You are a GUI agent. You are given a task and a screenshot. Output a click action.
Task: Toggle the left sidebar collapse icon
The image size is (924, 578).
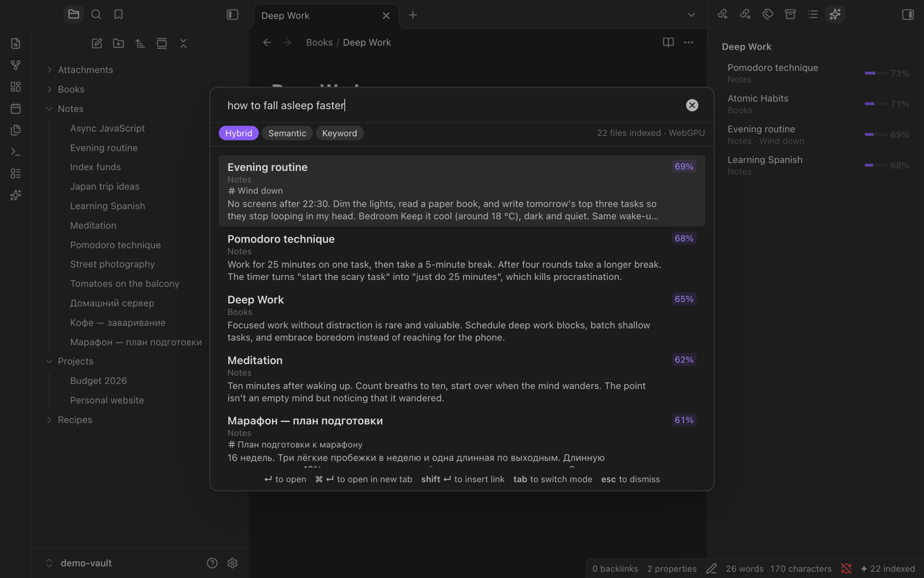click(232, 15)
